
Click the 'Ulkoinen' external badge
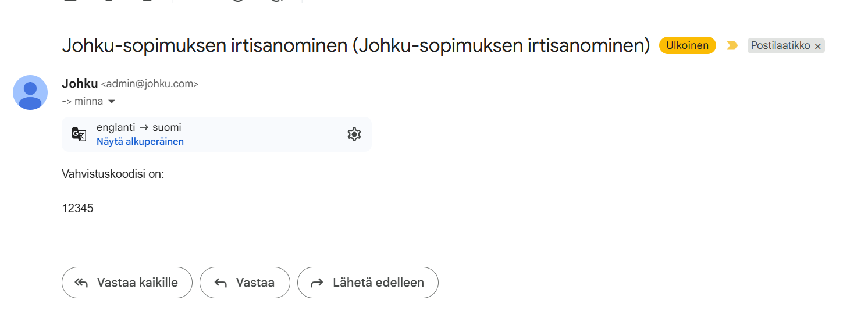coord(687,45)
